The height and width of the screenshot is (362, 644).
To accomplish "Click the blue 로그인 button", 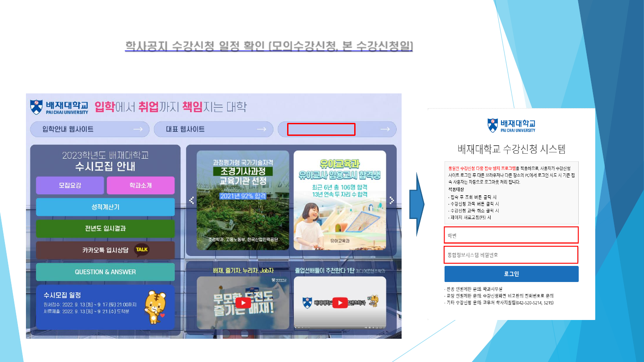I will point(512,274).
